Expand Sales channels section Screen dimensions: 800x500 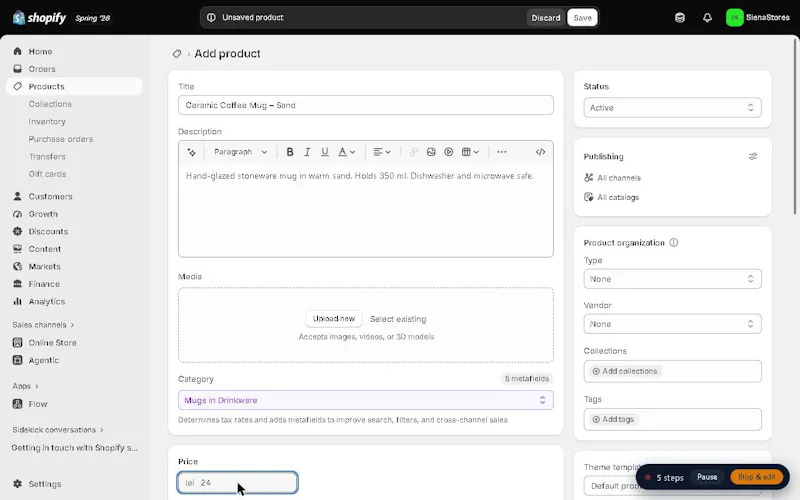[43, 325]
